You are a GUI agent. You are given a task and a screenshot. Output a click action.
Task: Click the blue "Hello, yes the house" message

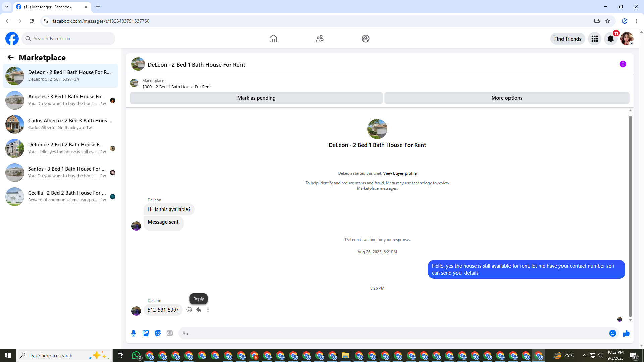coord(527,269)
